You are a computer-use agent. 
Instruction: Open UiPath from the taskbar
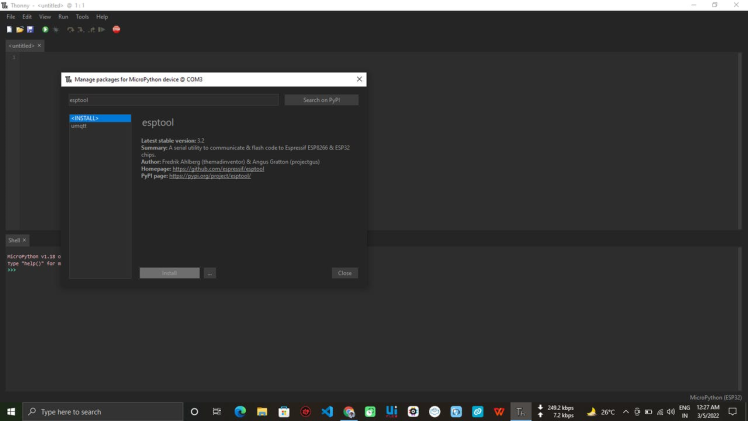392,411
